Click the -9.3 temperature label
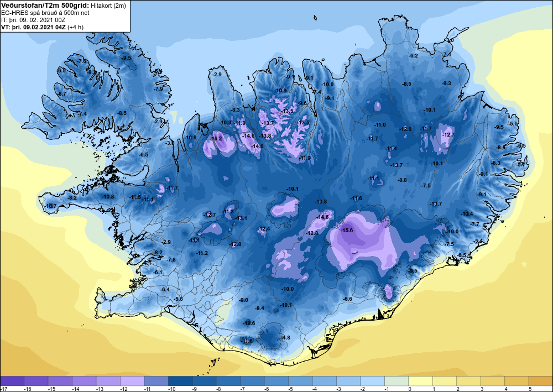 [446, 83]
